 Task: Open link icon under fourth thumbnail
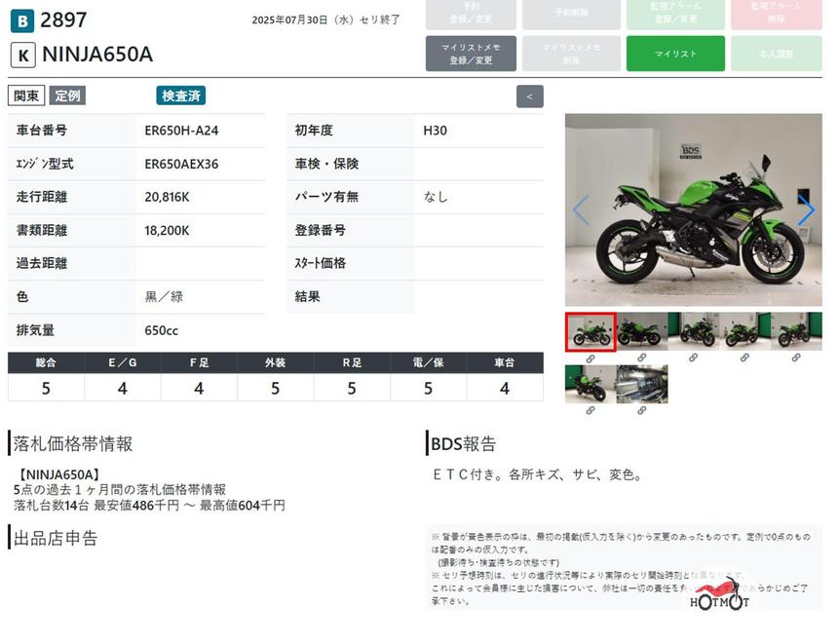click(x=743, y=358)
